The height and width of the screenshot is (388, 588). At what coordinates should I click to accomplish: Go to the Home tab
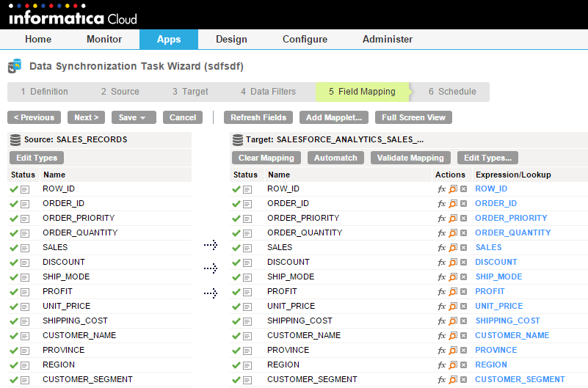coord(38,40)
